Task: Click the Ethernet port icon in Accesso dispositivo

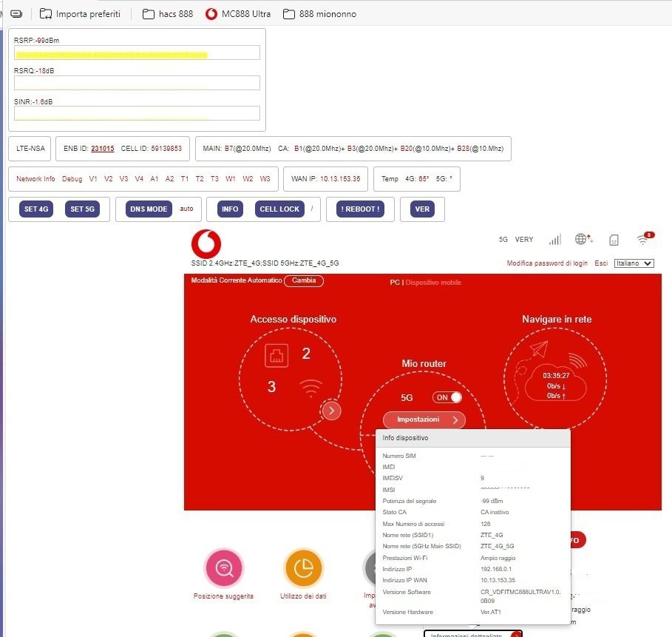Action: pos(276,356)
